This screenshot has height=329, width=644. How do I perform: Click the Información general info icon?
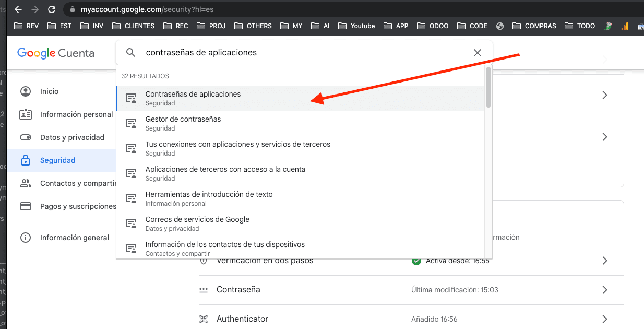coord(26,238)
